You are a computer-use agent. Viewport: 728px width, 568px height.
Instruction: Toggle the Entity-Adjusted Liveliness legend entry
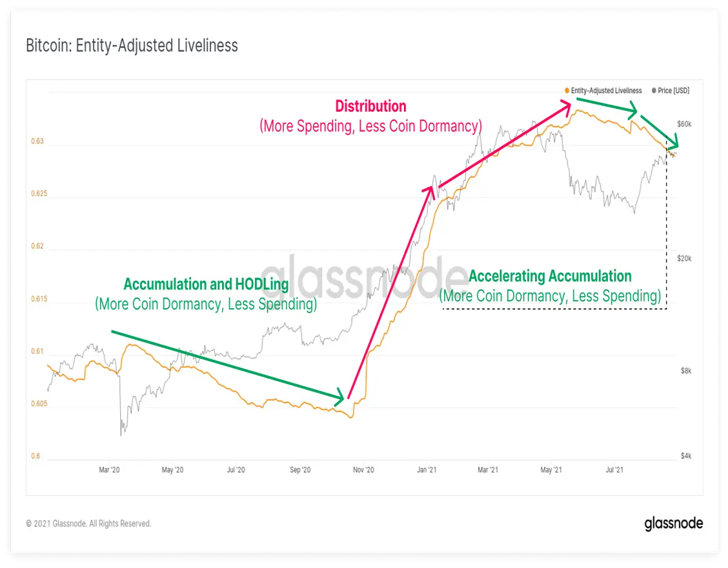603,90
